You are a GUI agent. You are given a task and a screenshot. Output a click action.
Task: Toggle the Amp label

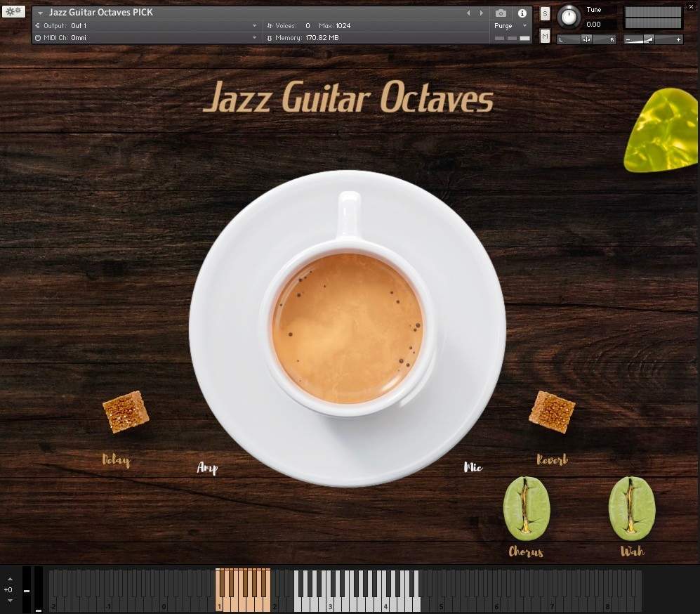pos(207,468)
